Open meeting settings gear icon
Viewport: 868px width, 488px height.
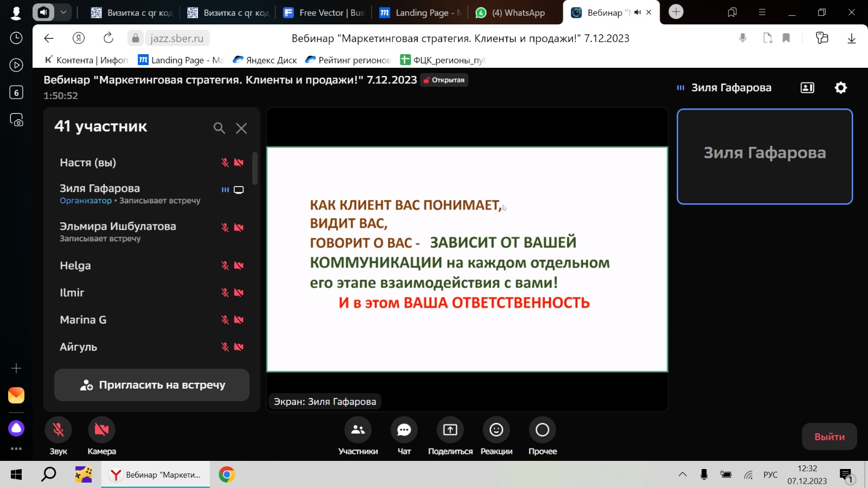[841, 88]
